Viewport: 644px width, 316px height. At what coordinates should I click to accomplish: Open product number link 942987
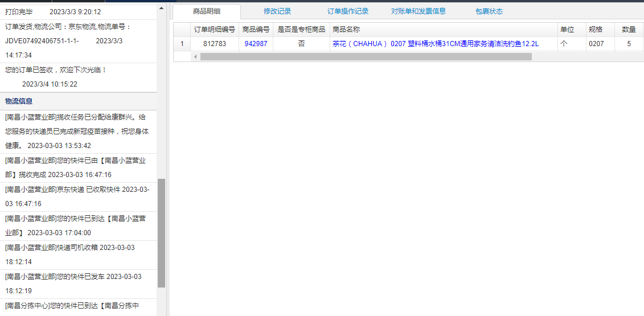[x=256, y=44]
